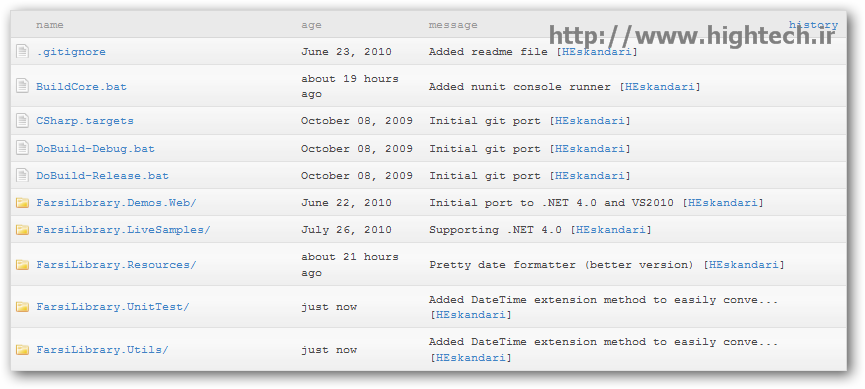Click HEskandari on the BuildCore.bat row
Viewport: 865px width, 389px height.
click(x=660, y=87)
